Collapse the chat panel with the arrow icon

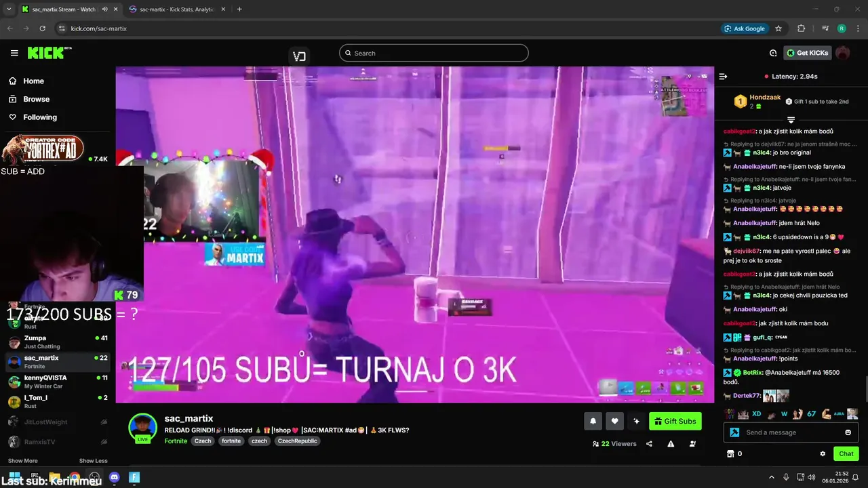click(723, 77)
